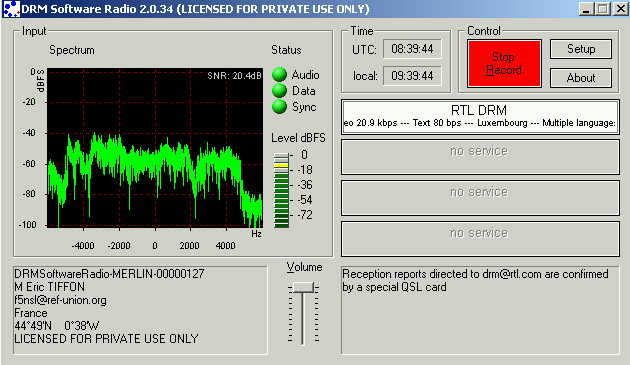Viewport: 630px width, 365px height.
Task: Click the first no service slot
Action: click(x=480, y=157)
